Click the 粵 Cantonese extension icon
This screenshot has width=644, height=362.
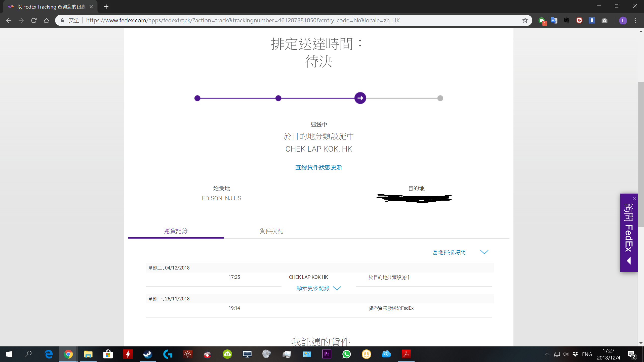click(567, 20)
